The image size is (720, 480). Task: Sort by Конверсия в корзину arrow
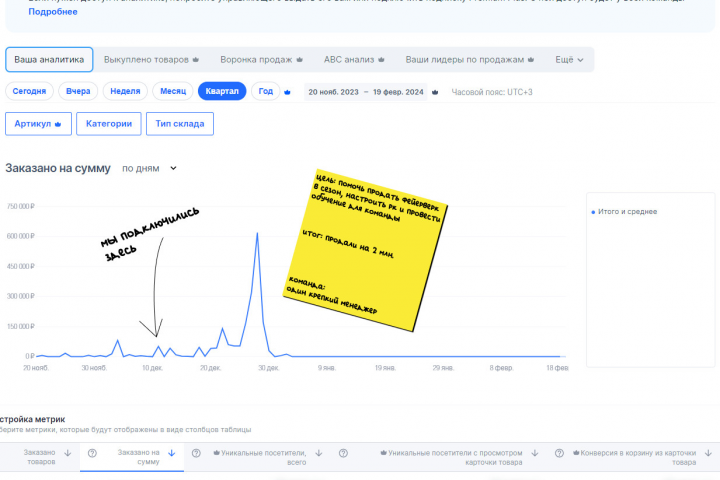click(x=709, y=453)
